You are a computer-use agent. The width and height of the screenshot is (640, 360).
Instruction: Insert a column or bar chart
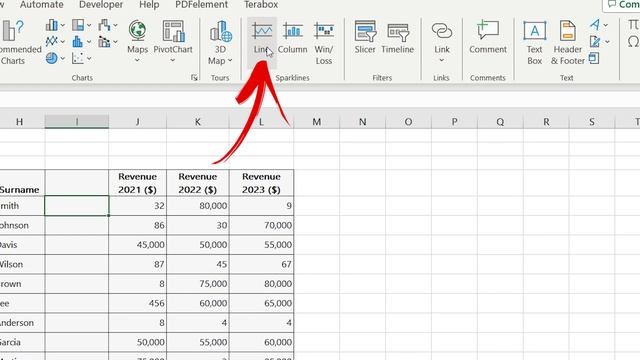coord(52,25)
